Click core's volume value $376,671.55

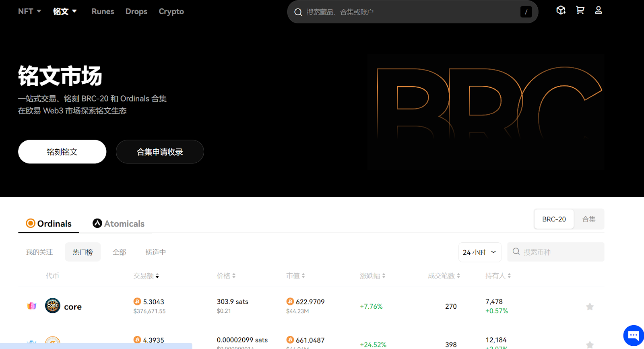149,311
